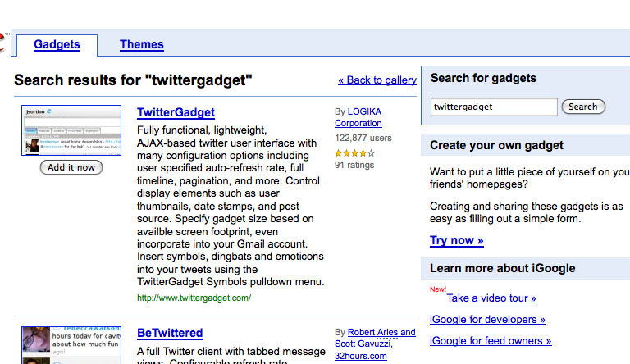
Task: Take a video tour link
Action: (491, 298)
